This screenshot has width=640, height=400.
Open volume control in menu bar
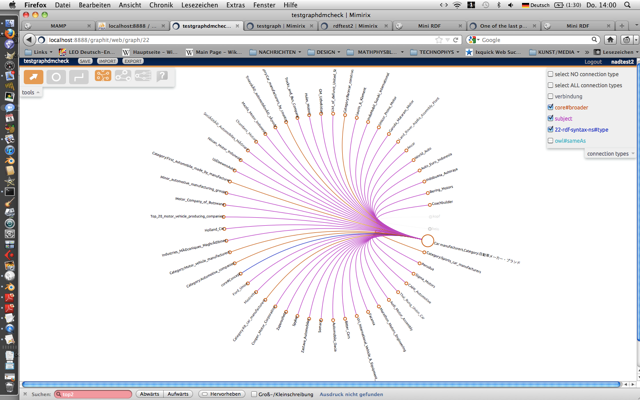511,5
